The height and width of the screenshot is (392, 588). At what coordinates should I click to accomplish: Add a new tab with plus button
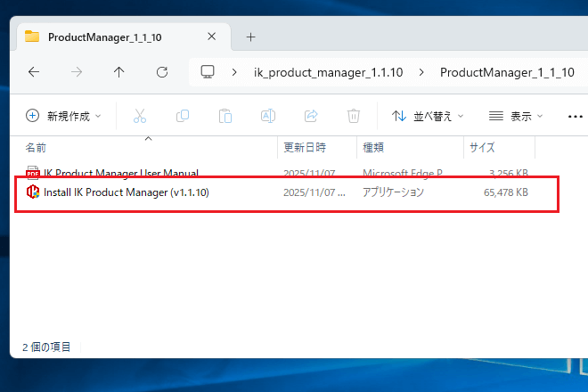(x=250, y=37)
